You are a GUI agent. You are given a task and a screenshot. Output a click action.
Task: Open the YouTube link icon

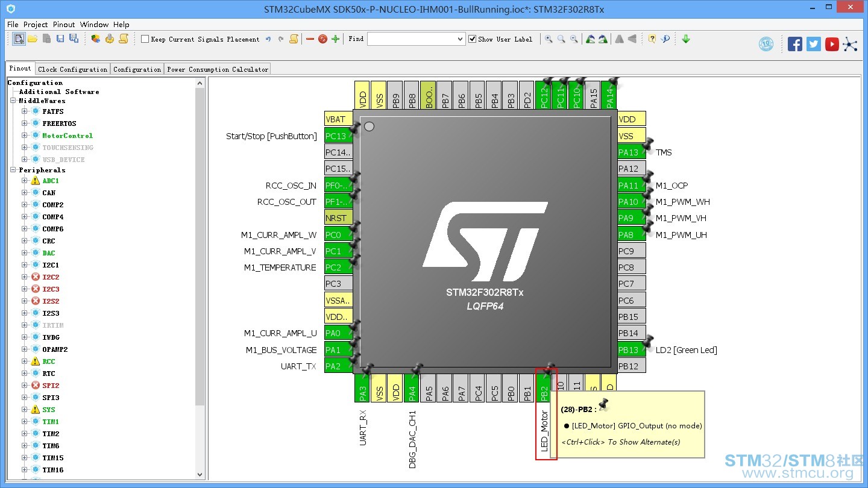[x=832, y=44]
